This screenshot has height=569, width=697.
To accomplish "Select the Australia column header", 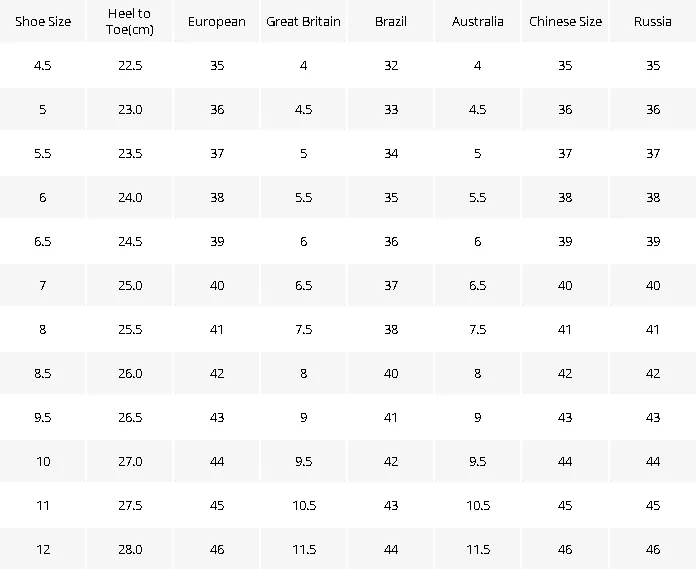I will coord(477,21).
